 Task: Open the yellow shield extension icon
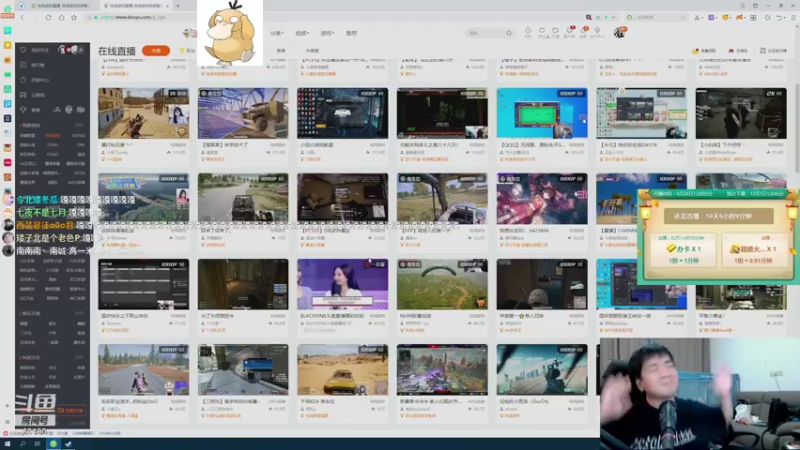click(725, 17)
